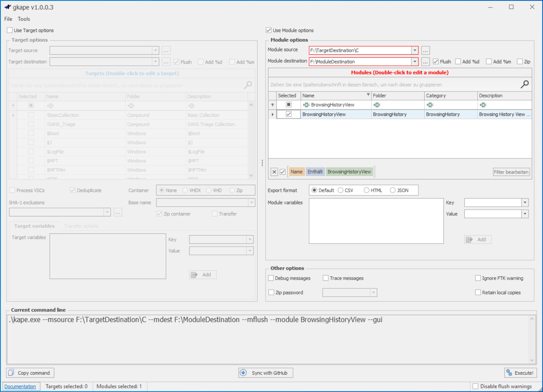Viewport: 543px width, 392px height.
Task: Deselect the BrowsingHistoryView module row checkbox
Action: tap(289, 114)
